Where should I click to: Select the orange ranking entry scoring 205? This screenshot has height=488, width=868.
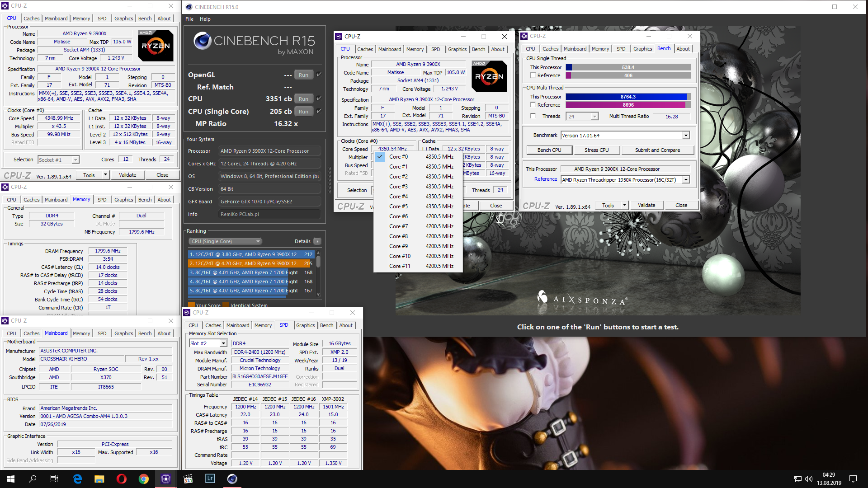coord(251,263)
